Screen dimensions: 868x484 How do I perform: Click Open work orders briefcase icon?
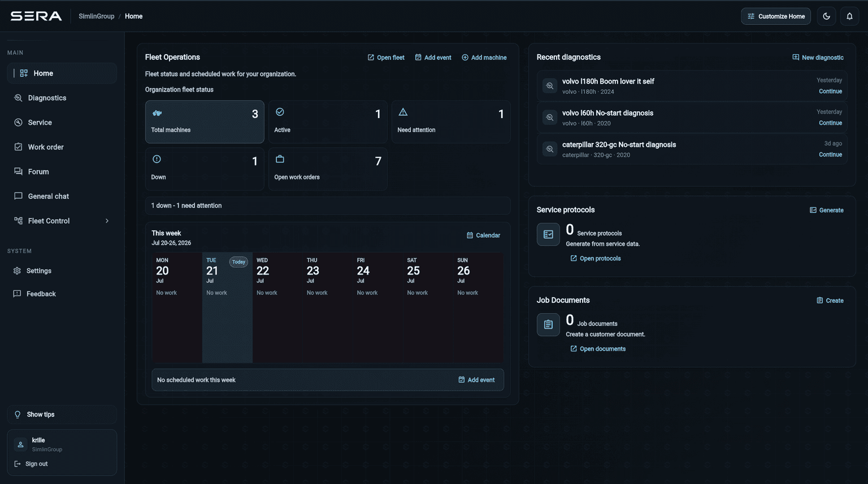pyautogui.click(x=280, y=159)
